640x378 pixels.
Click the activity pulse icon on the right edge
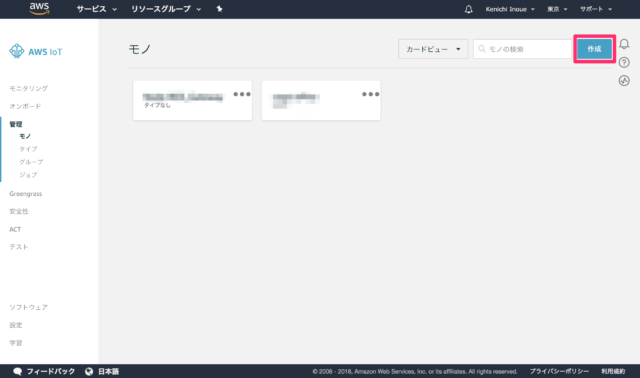coord(624,80)
